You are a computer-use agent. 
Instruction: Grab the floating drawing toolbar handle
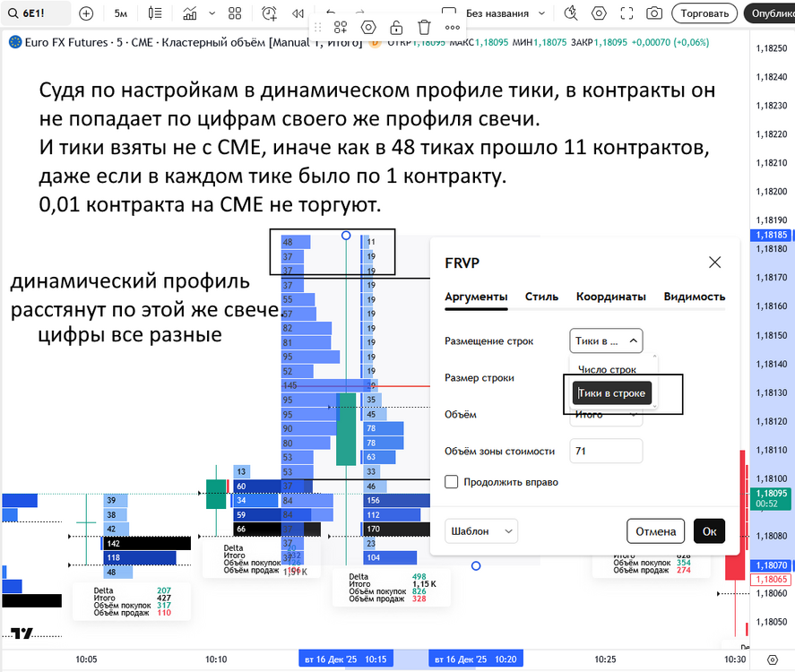318,28
